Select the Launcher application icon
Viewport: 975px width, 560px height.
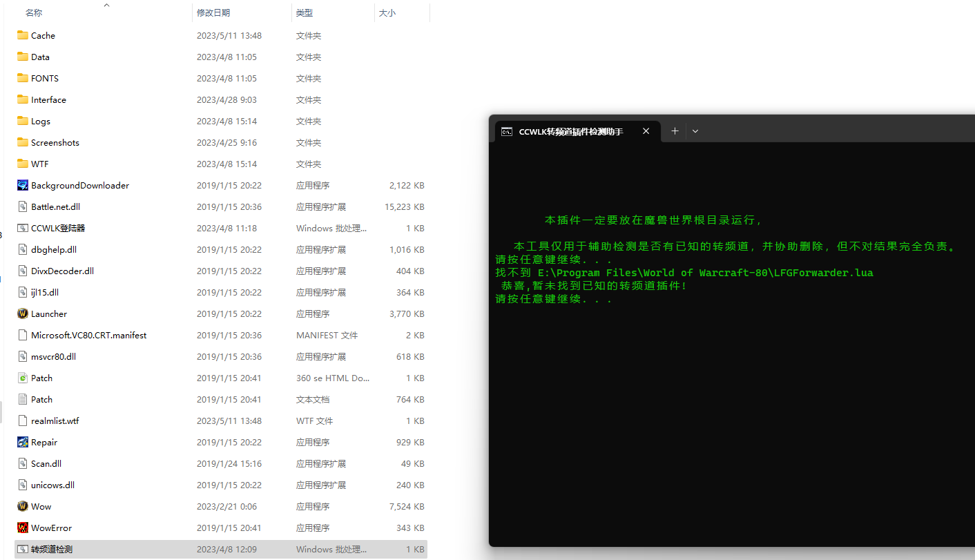pyautogui.click(x=23, y=313)
